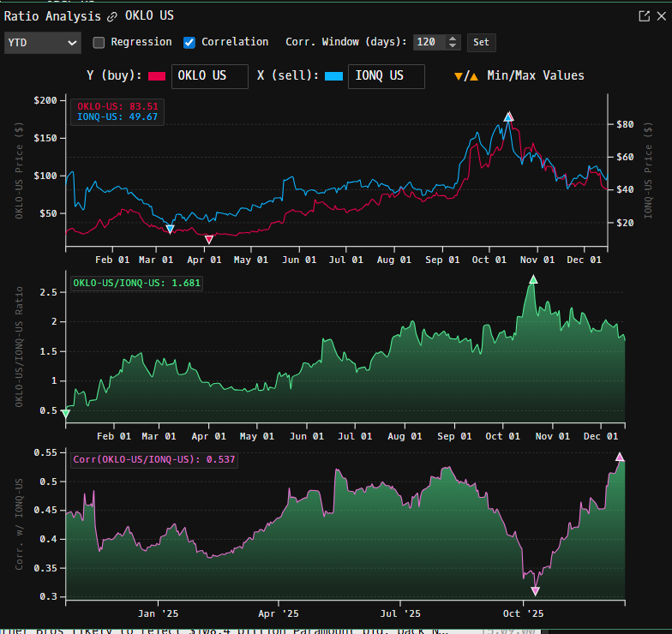Click the Corr. w/ IONQ-US axis label
The width and height of the screenshot is (672, 634).
pos(19,524)
